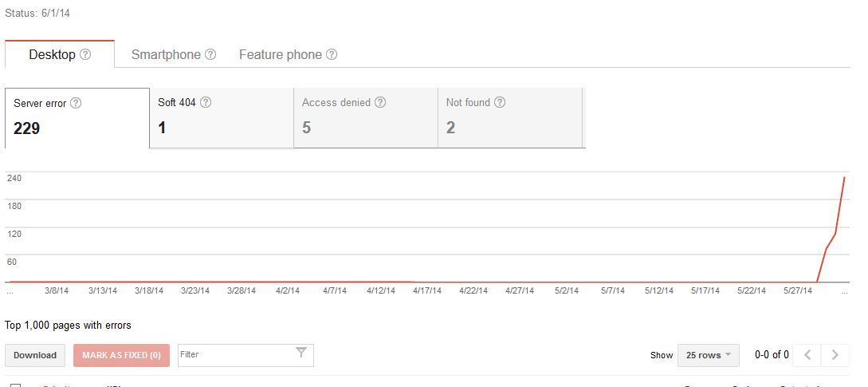This screenshot has width=868, height=387.
Task: Click the Access denied help icon
Action: click(380, 102)
